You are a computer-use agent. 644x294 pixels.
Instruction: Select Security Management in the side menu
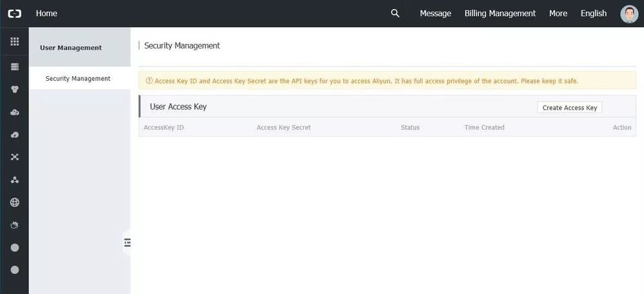click(x=78, y=79)
